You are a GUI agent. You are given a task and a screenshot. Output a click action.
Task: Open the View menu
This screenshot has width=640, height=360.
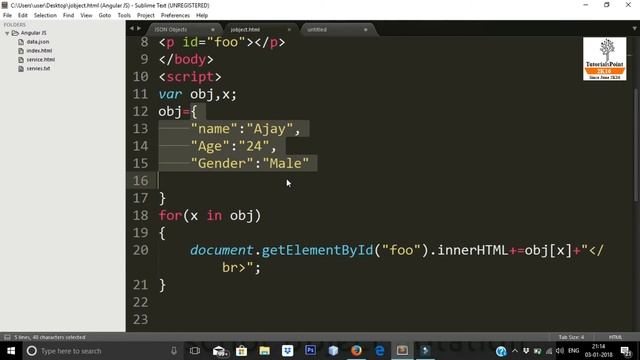pos(86,16)
